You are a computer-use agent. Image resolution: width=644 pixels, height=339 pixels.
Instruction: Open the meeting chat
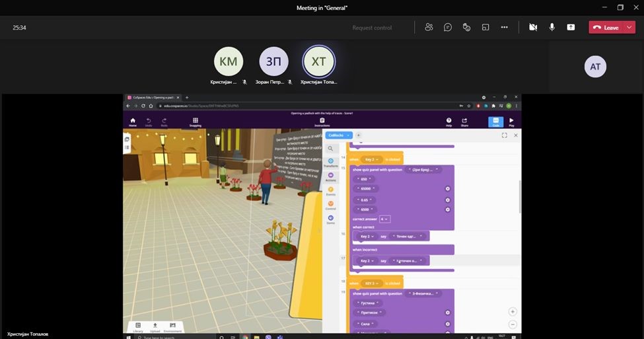(x=448, y=27)
